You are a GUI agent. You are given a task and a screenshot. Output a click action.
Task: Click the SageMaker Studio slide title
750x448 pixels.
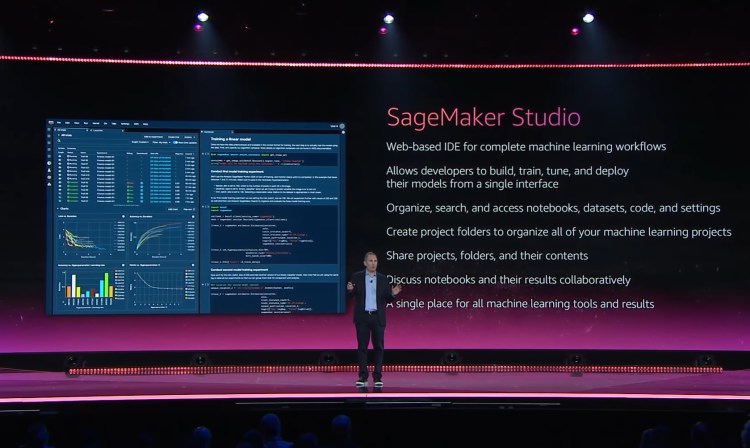pos(484,118)
